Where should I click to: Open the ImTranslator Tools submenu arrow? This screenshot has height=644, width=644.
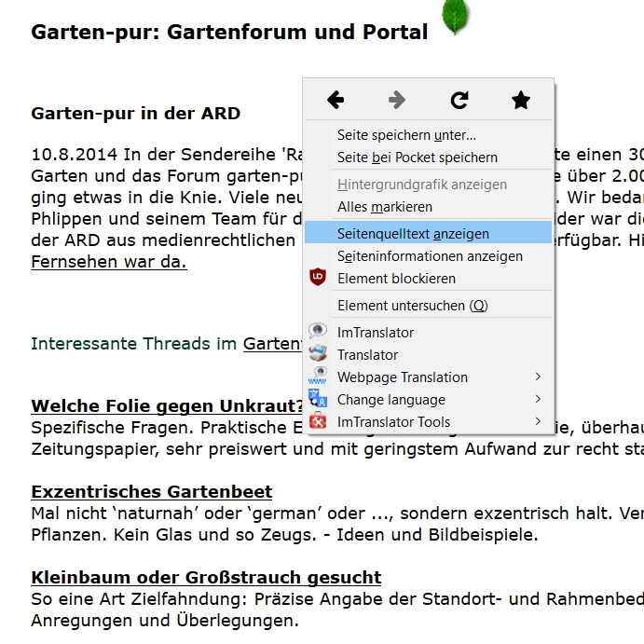(538, 421)
